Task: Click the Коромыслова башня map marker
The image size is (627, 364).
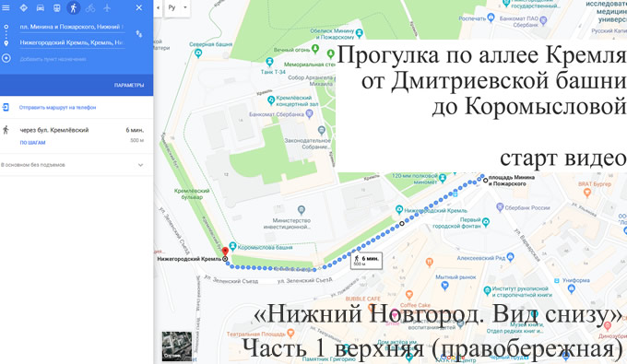Action: (x=232, y=247)
